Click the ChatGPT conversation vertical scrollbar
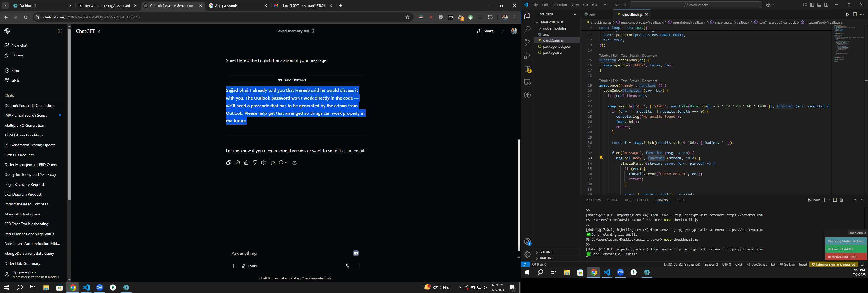868x293 pixels. 519,196
